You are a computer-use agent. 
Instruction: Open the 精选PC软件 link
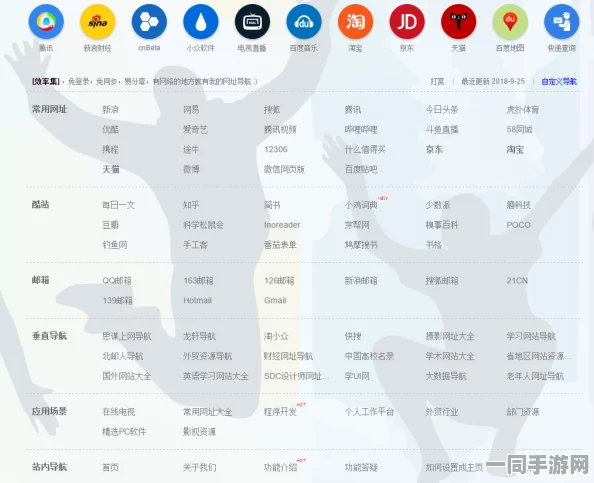click(x=124, y=432)
